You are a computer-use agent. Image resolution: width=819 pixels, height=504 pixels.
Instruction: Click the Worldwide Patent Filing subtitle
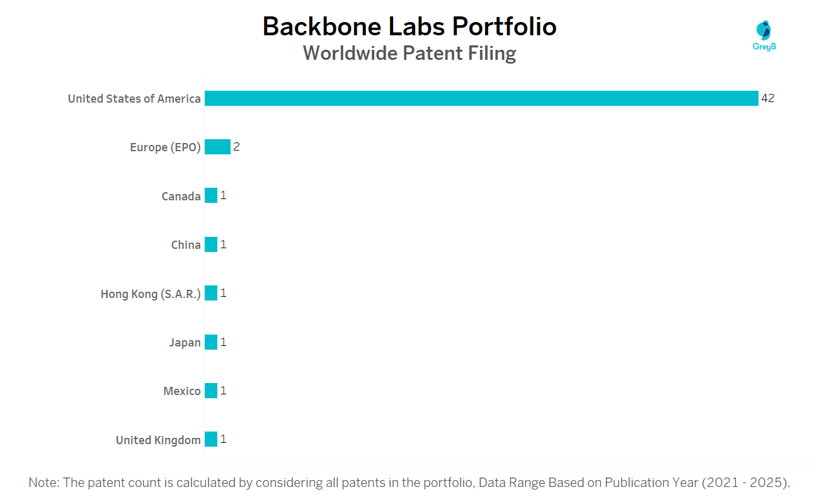pos(409,54)
